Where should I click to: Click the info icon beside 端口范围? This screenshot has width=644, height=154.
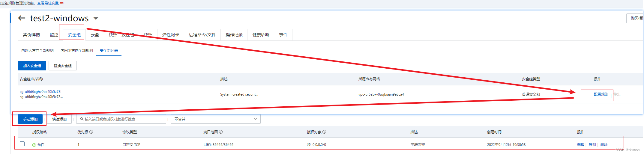tap(221, 132)
